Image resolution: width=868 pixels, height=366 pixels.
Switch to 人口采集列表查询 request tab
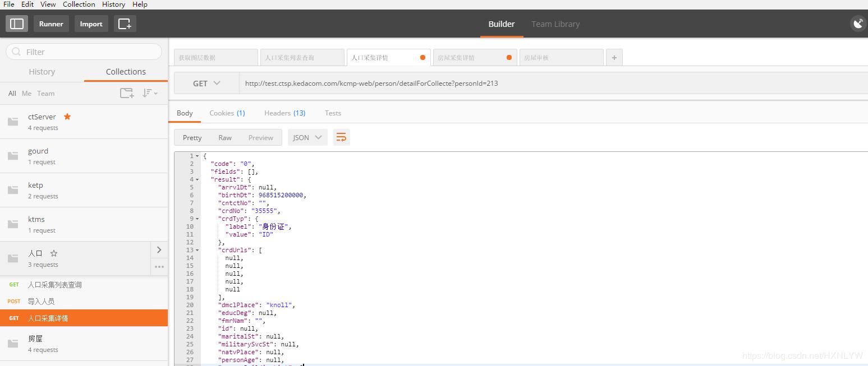click(x=302, y=57)
